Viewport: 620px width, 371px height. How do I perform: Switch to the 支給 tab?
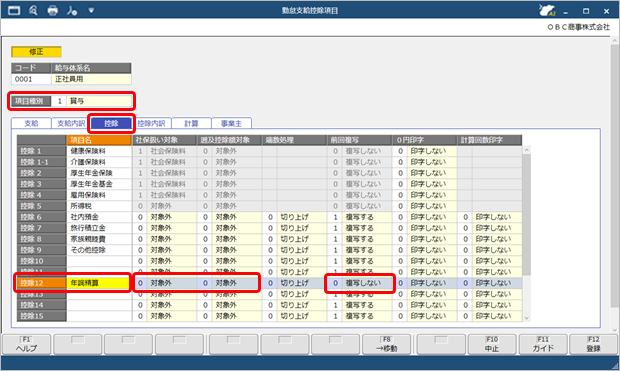pos(31,123)
